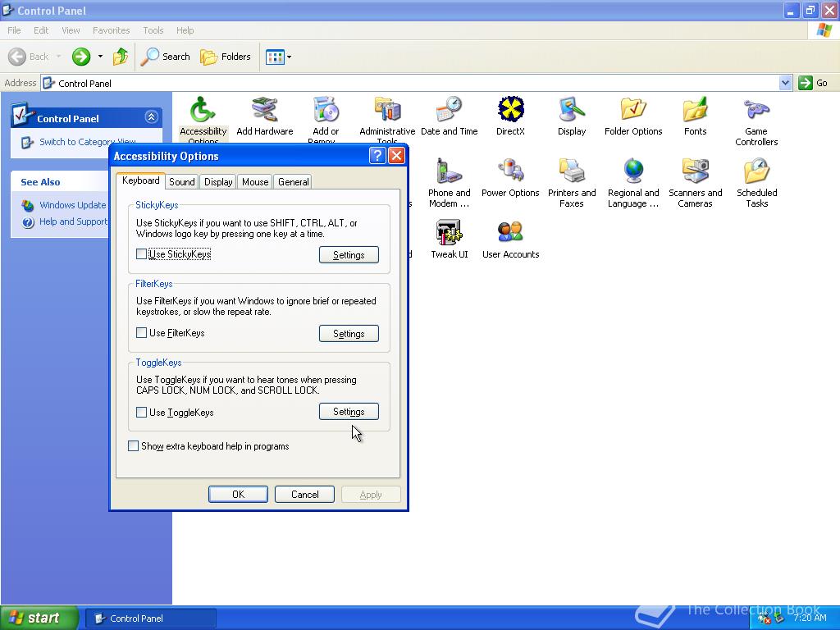Open the Add or Remove Programs icon
840x630 pixels.
pyautogui.click(x=326, y=118)
